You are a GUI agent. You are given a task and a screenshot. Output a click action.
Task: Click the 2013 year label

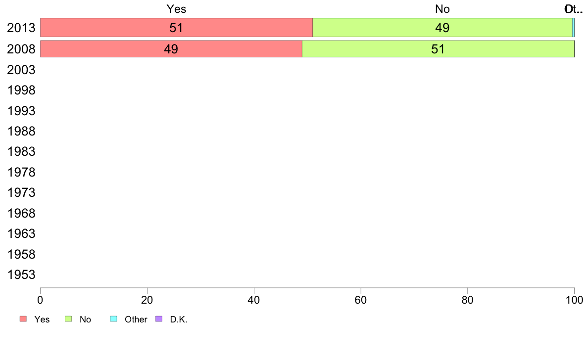pos(21,28)
